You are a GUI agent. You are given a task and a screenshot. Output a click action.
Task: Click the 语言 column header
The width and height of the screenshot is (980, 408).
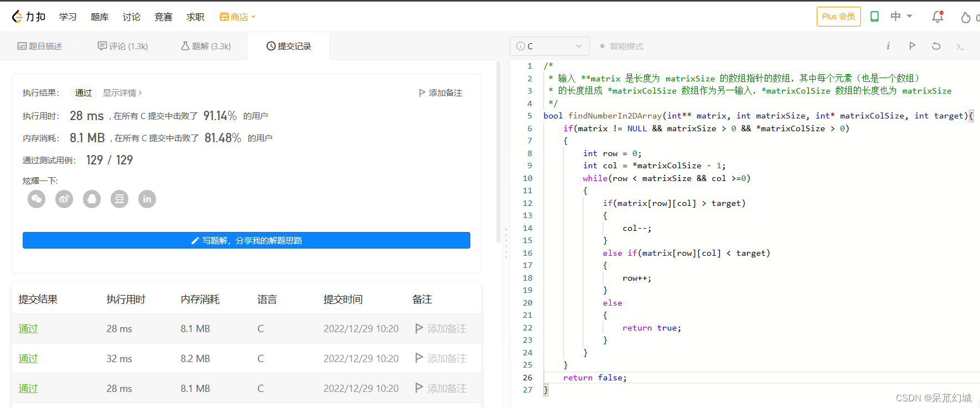pos(267,299)
